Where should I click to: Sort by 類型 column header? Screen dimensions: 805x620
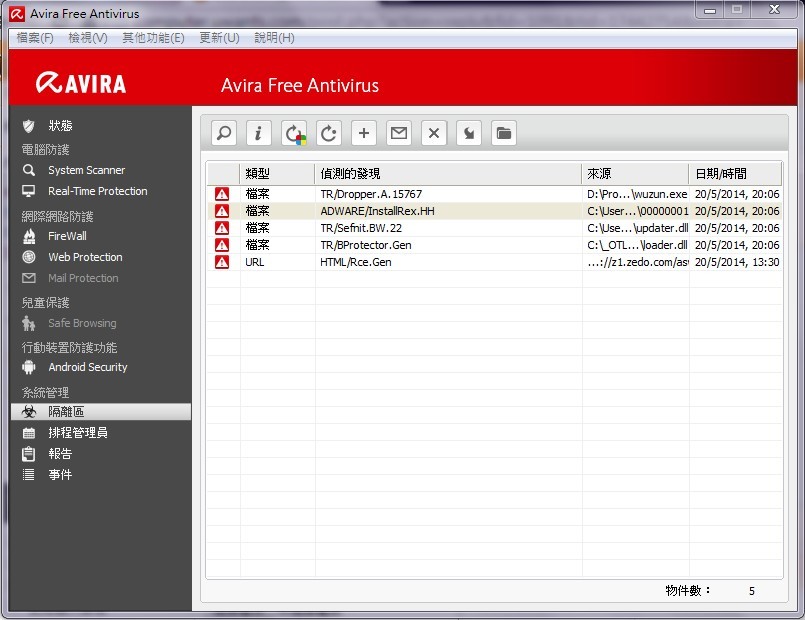pyautogui.click(x=277, y=174)
